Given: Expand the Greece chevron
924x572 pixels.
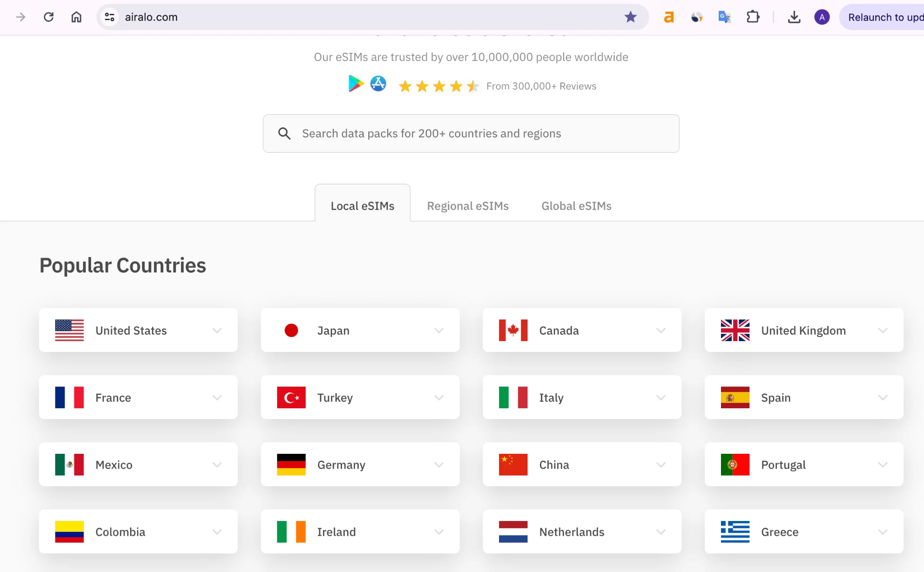Looking at the screenshot, I should pos(883,532).
